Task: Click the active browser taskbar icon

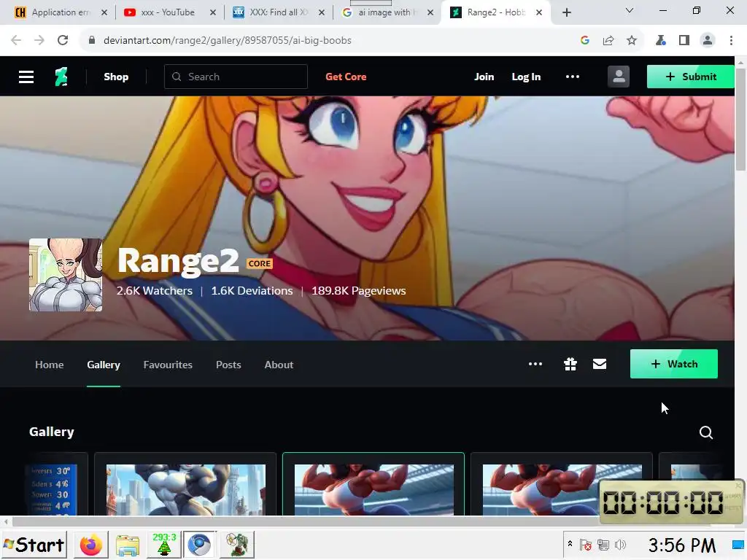Action: [200, 545]
